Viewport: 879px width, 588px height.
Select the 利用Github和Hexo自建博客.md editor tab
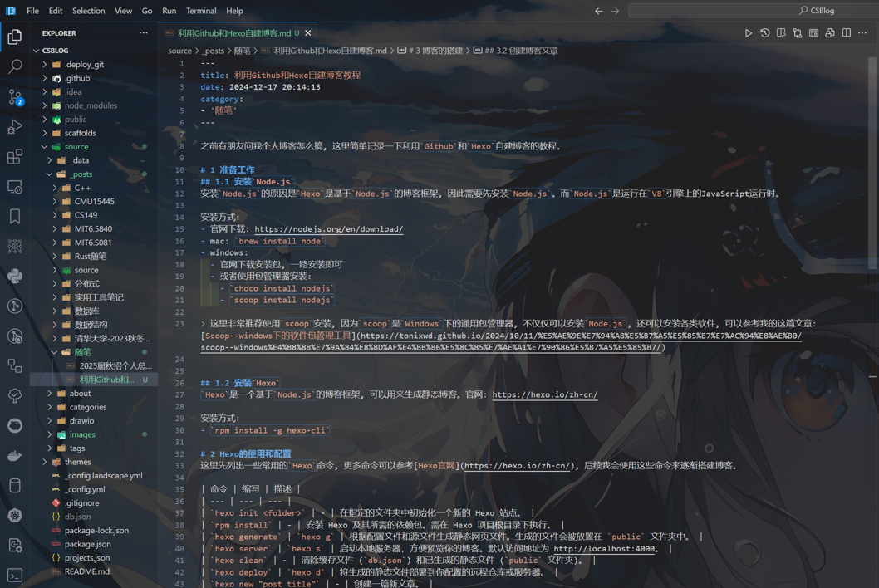238,33
